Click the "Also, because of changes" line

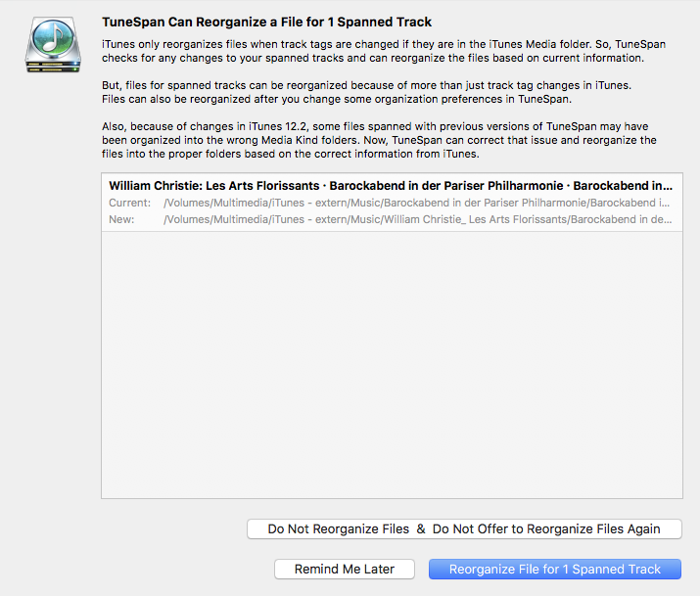[294, 128]
